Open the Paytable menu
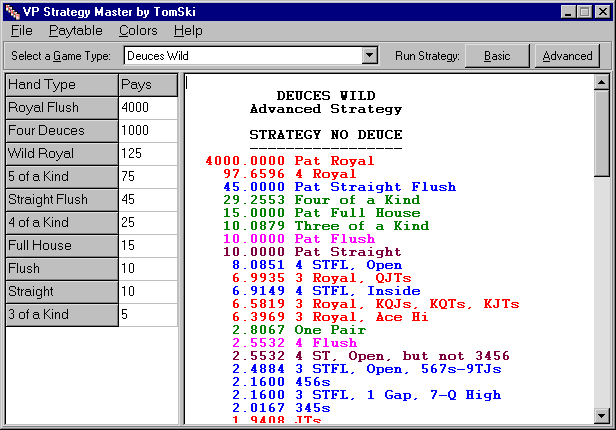This screenshot has width=616, height=430. coord(75,31)
